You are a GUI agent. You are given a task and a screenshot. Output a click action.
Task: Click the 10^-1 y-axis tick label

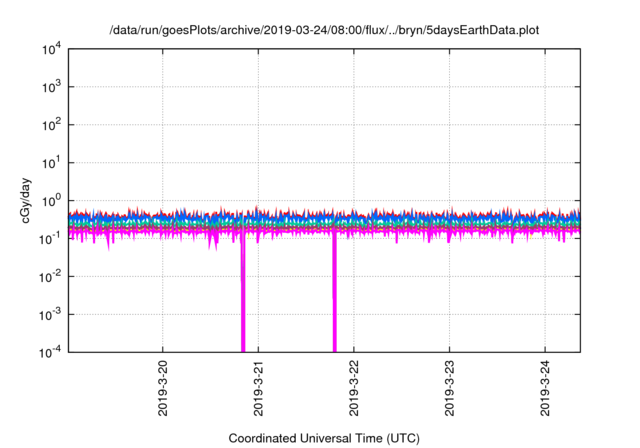[x=50, y=239]
